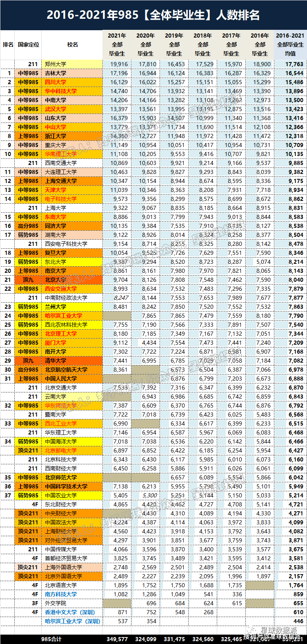
Task: Click the 2016年全部毕业生 column header
Action: tap(260, 45)
